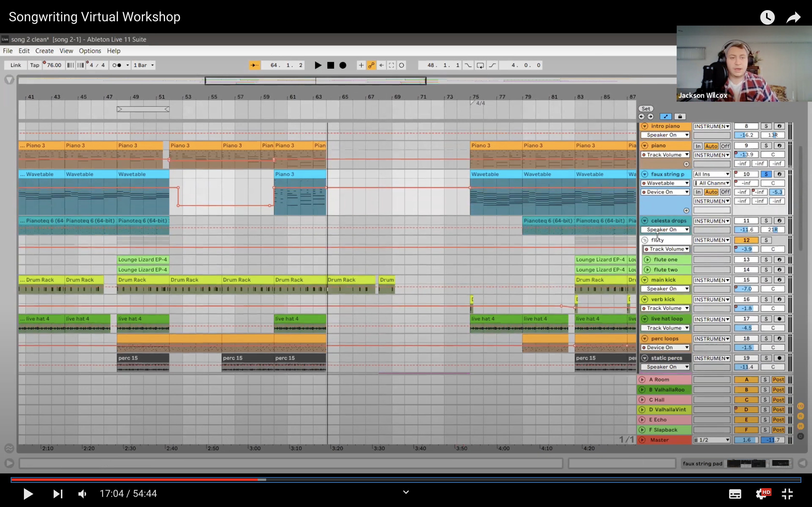Stop playback with the stop button
This screenshot has width=812, height=507.
331,65
